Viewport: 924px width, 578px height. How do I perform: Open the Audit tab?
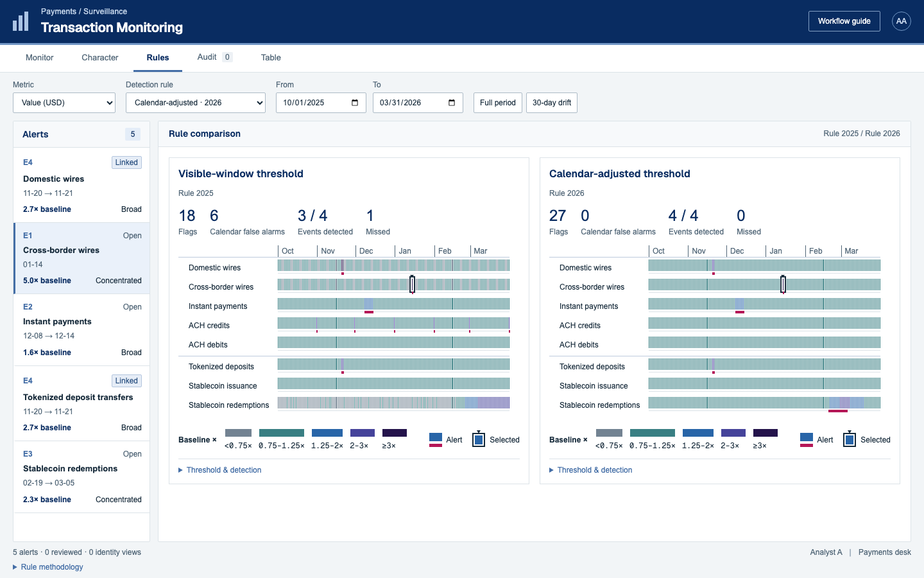click(x=214, y=57)
